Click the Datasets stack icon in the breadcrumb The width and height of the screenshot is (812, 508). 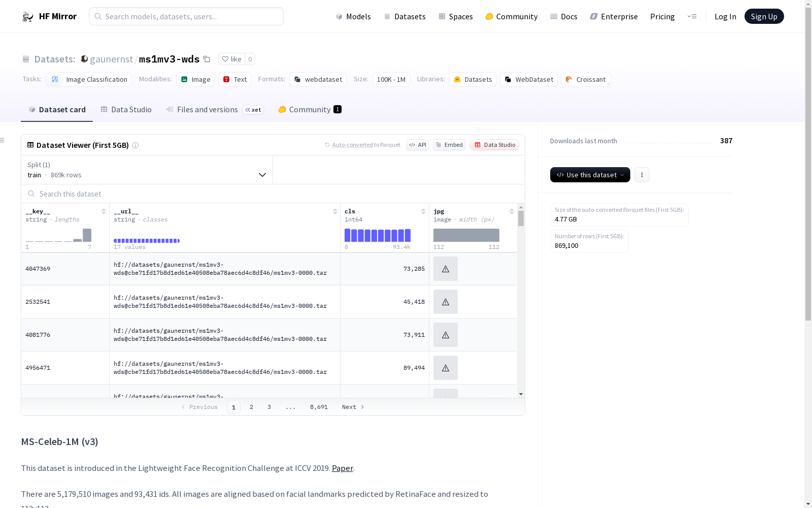click(26, 59)
